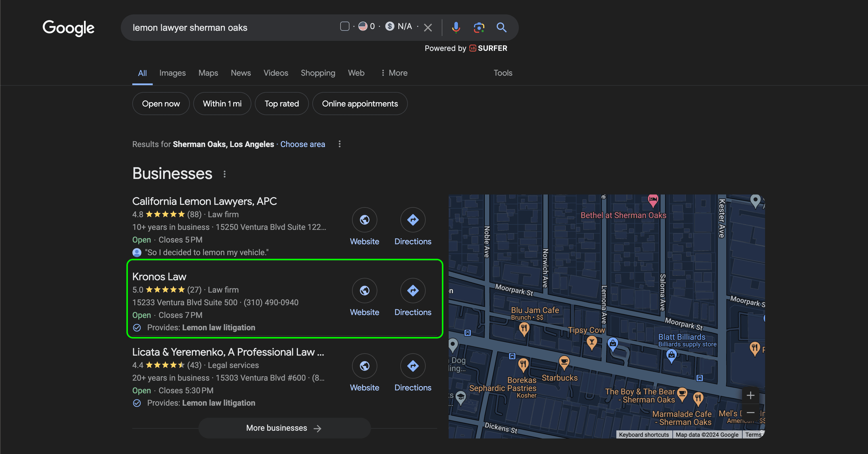Image resolution: width=868 pixels, height=454 pixels.
Task: Click the US flag search volume icon
Action: pos(363,26)
